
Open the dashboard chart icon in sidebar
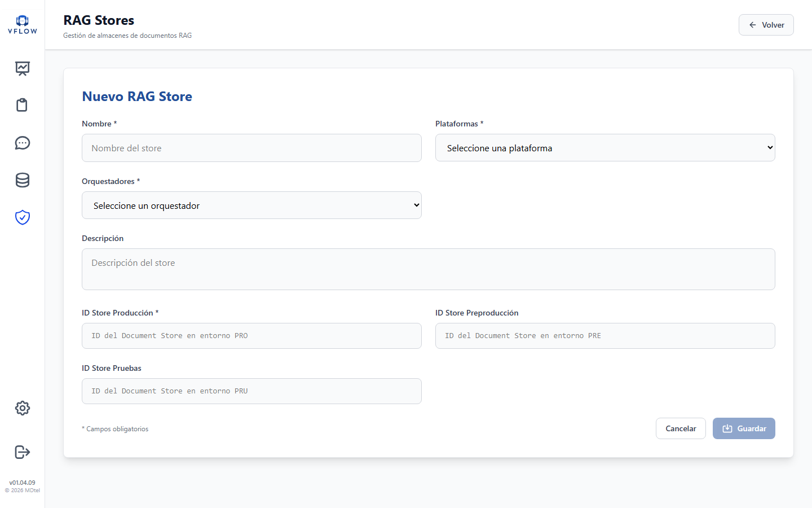coord(23,68)
